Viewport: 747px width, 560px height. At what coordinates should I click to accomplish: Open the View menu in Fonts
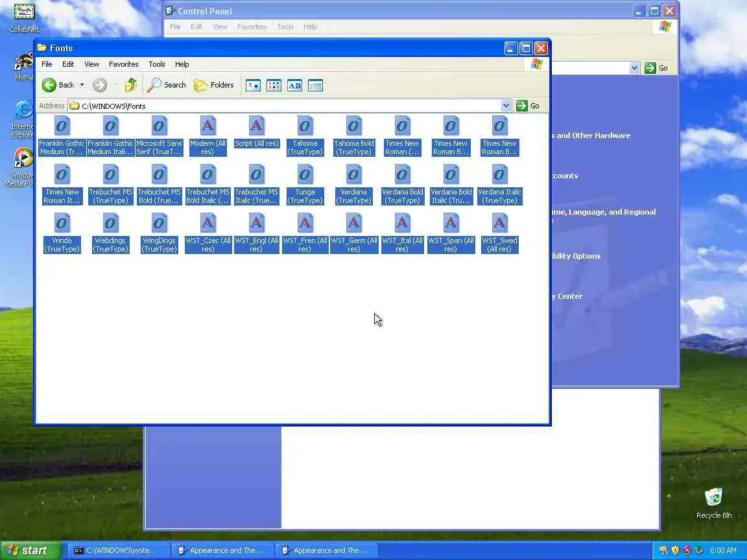(91, 64)
